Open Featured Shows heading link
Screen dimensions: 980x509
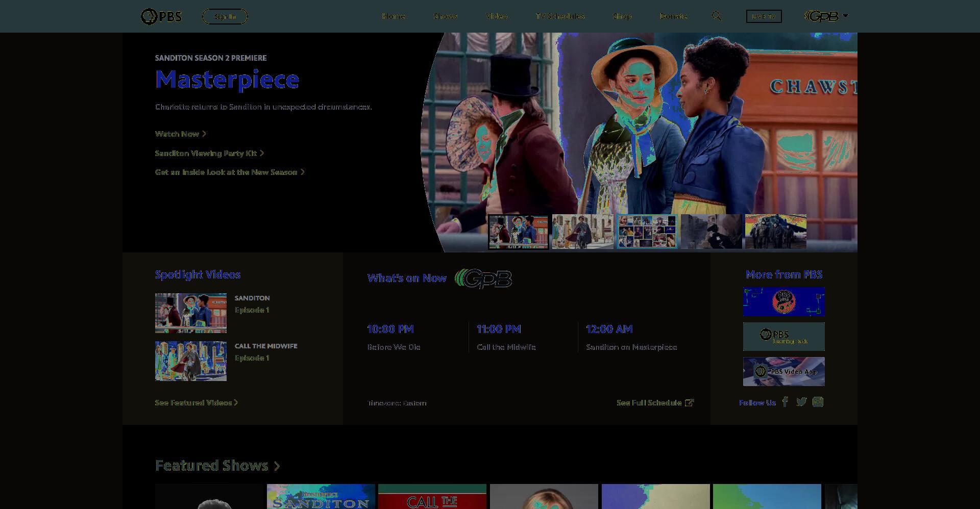217,466
